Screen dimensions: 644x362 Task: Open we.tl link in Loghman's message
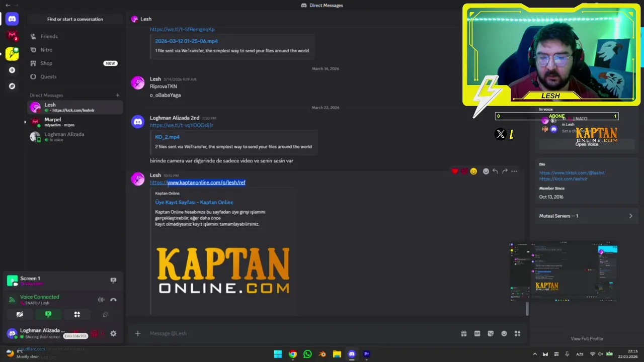click(182, 125)
